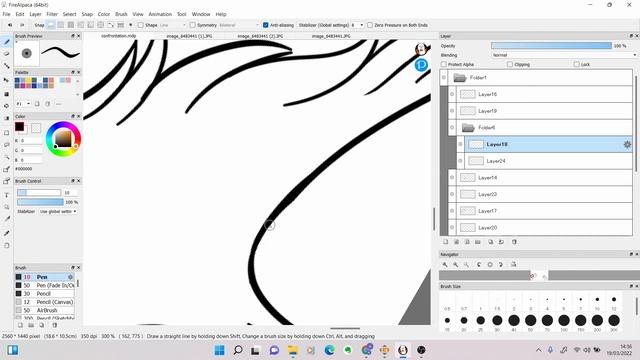Enable Zero Pressure on Both Ends checkbox
This screenshot has height=360, width=640.
370,25
